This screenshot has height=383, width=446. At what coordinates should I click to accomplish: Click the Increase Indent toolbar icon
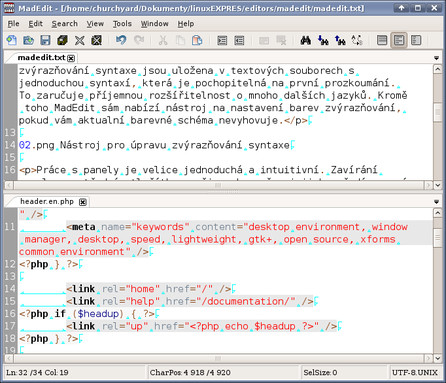(x=222, y=40)
